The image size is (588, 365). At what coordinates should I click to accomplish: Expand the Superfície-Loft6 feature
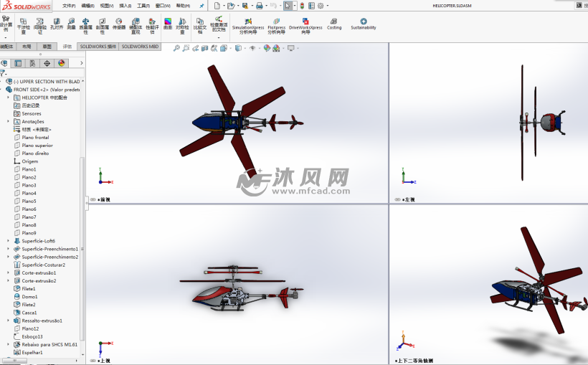click(9, 241)
